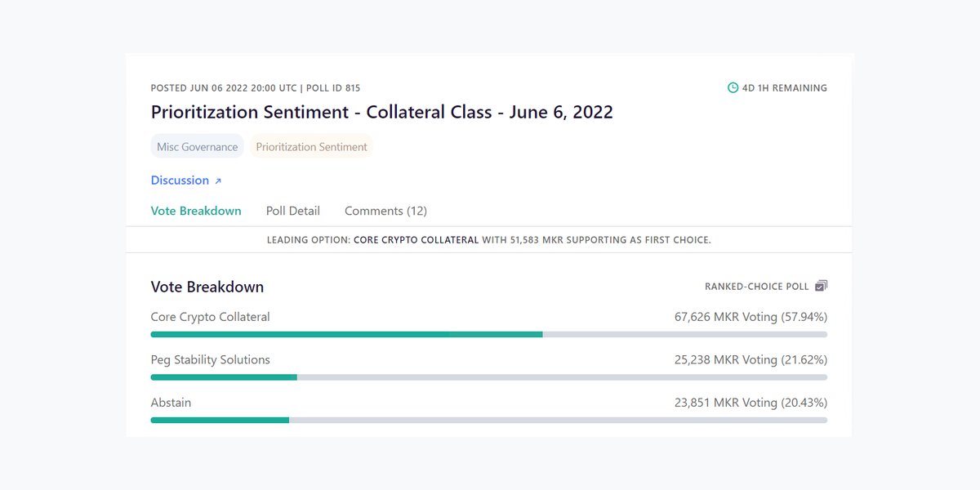
Task: Click the ranked-choice poll stacked icon
Action: coord(822,287)
